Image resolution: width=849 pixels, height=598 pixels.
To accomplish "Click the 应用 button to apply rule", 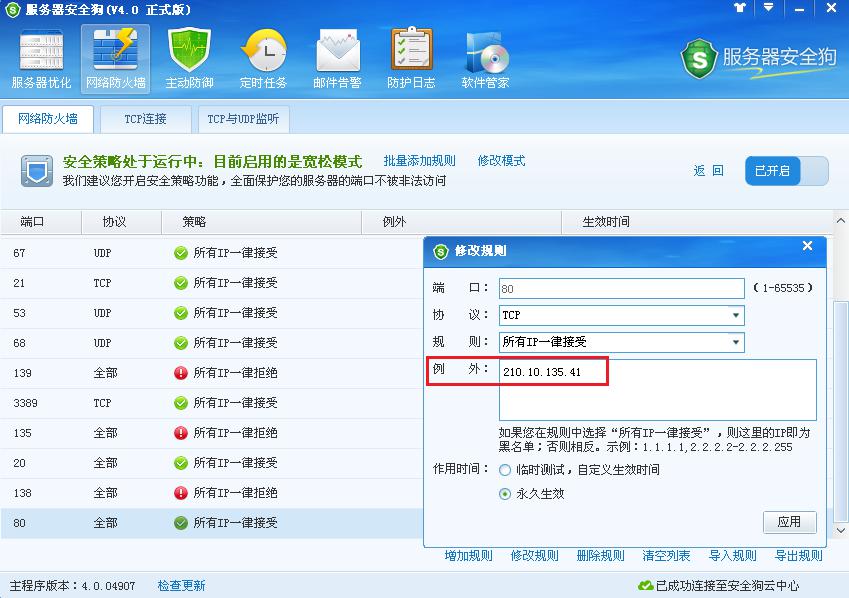I will point(790,522).
